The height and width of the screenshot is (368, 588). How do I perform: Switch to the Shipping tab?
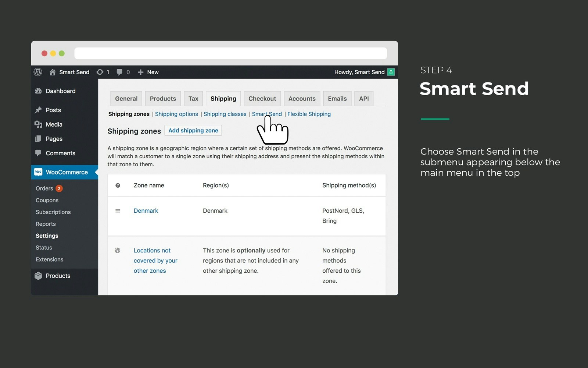click(223, 98)
